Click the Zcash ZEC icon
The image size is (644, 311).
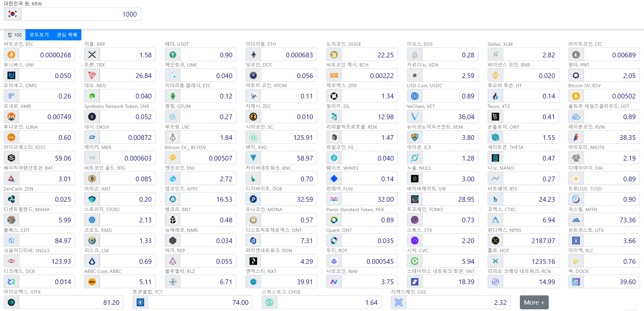(253, 117)
